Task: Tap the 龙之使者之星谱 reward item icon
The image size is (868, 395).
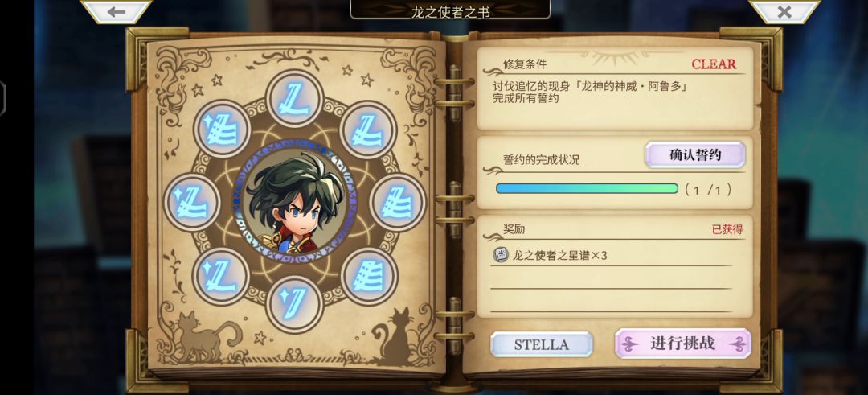Action: point(501,255)
